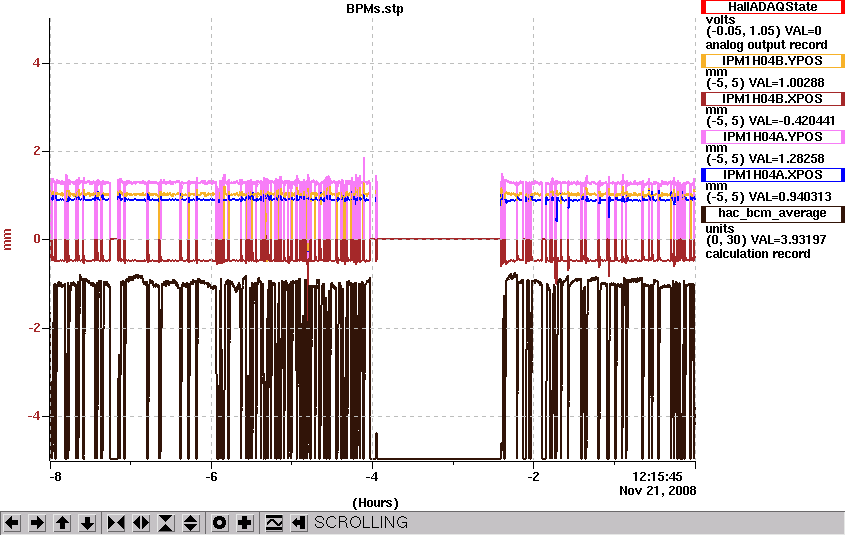Select the IPM1H04A.YPOS curve legend button

[x=772, y=137]
